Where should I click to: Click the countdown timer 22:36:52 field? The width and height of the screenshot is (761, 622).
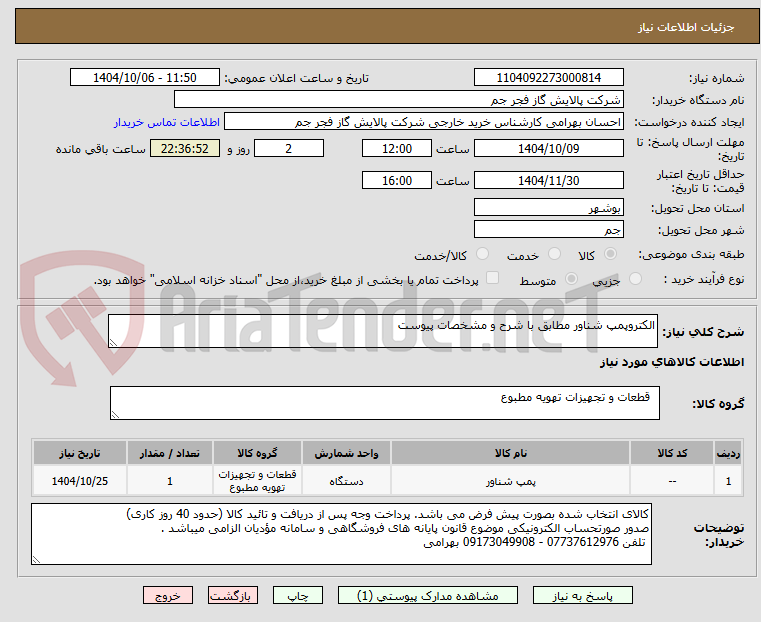[185, 148]
